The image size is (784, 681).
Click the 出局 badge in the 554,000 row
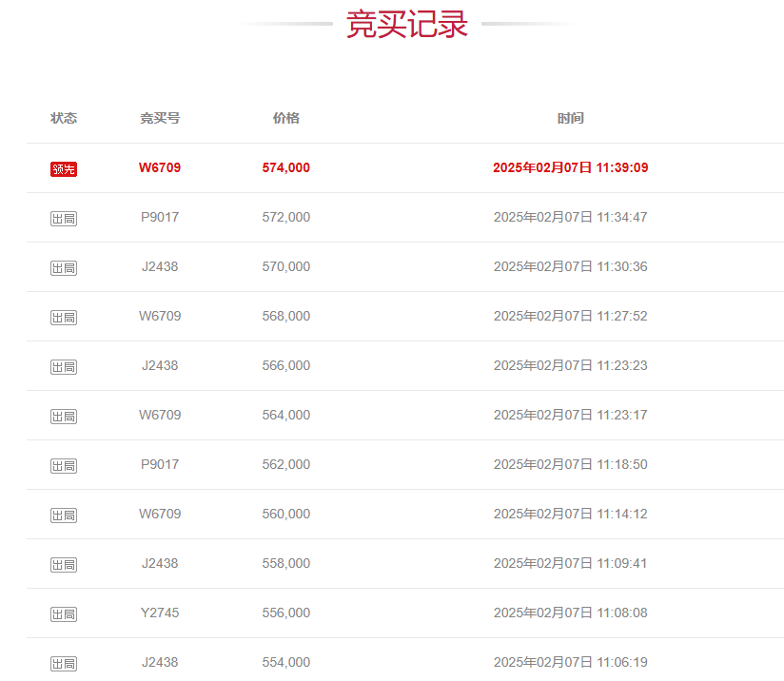(x=64, y=664)
